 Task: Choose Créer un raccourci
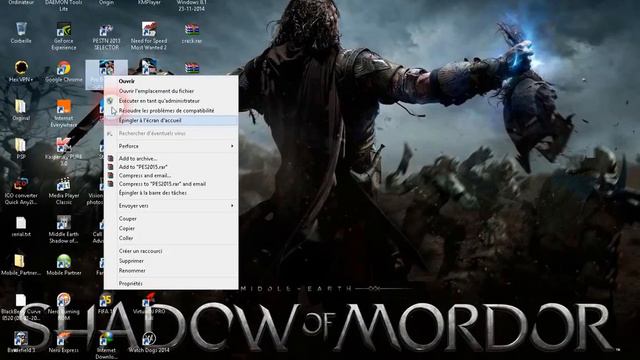pyautogui.click(x=171, y=251)
